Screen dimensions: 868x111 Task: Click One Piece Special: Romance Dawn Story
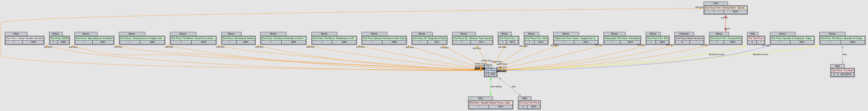(x=384, y=38)
